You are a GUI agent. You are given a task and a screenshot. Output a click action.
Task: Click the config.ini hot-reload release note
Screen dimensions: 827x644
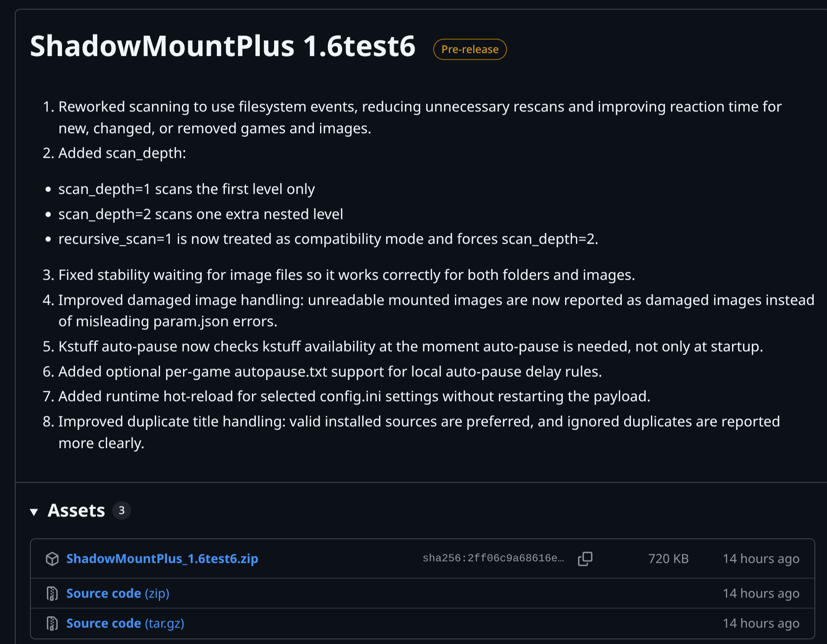coord(354,396)
